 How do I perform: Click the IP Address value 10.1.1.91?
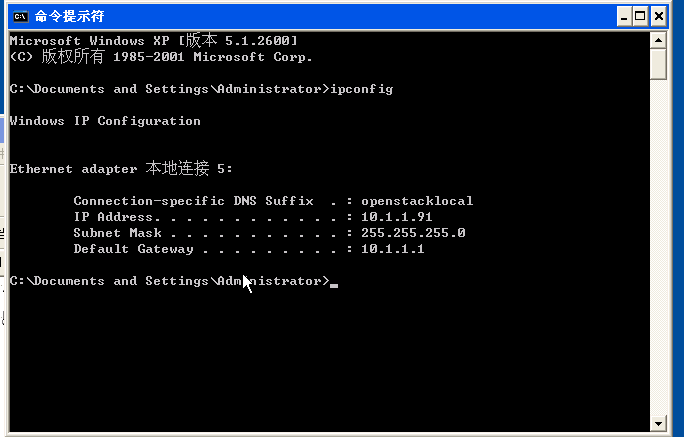(x=397, y=217)
